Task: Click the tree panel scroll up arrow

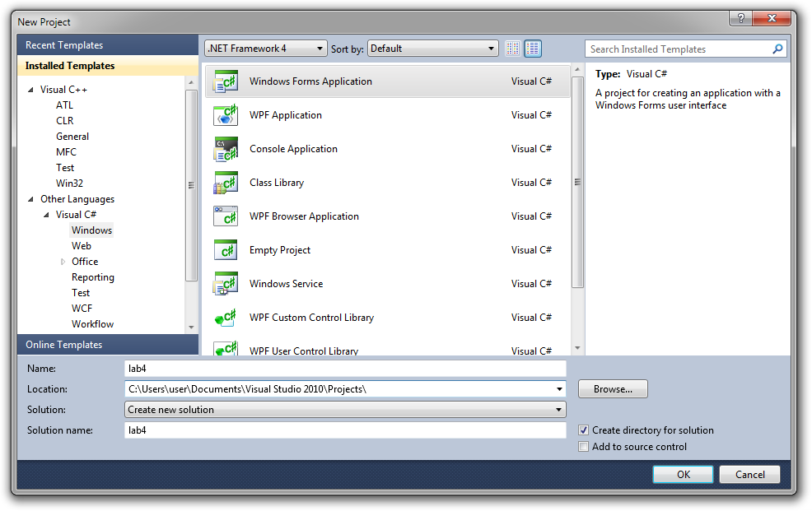Action: tap(191, 82)
